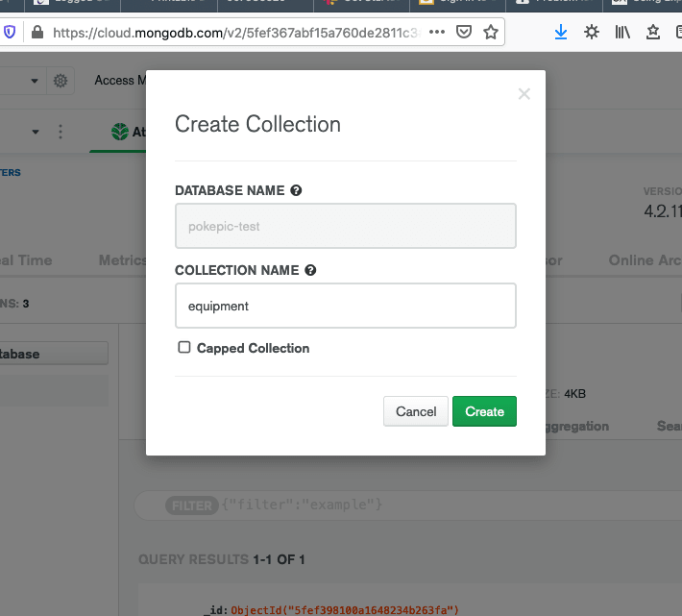Viewport: 682px width, 616px height.
Task: Open the Access Manager menu
Action: tap(120, 81)
